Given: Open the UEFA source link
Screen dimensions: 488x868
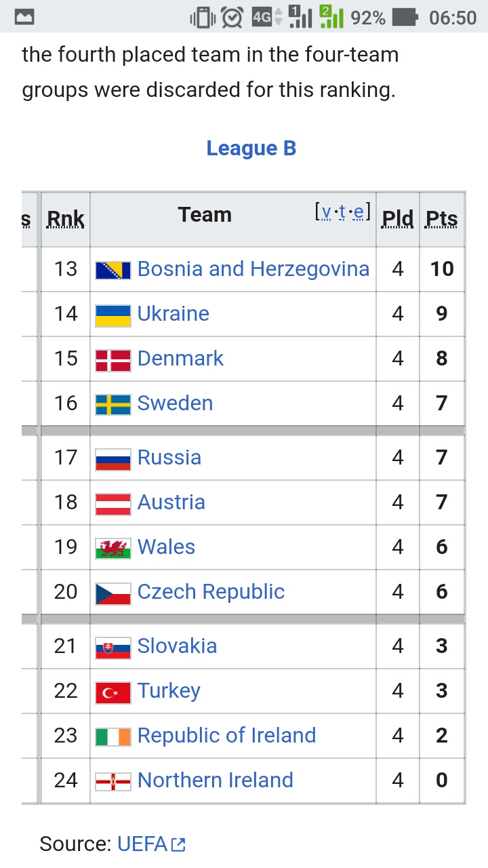Looking at the screenshot, I should pyautogui.click(x=142, y=844).
